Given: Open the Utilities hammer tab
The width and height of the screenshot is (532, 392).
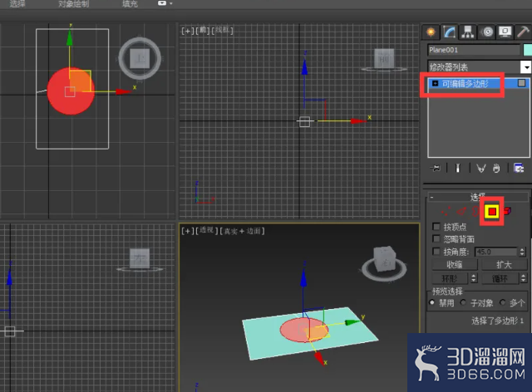Looking at the screenshot, I should click(523, 32).
